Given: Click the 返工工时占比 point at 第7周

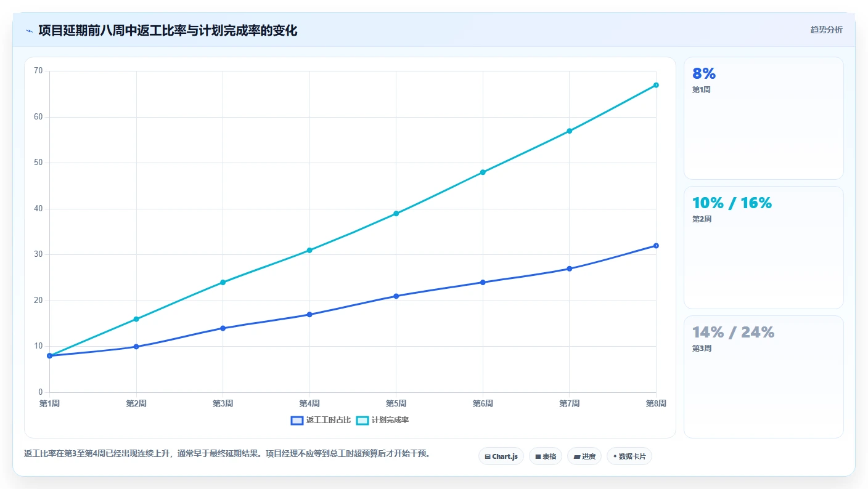Looking at the screenshot, I should click(569, 269).
